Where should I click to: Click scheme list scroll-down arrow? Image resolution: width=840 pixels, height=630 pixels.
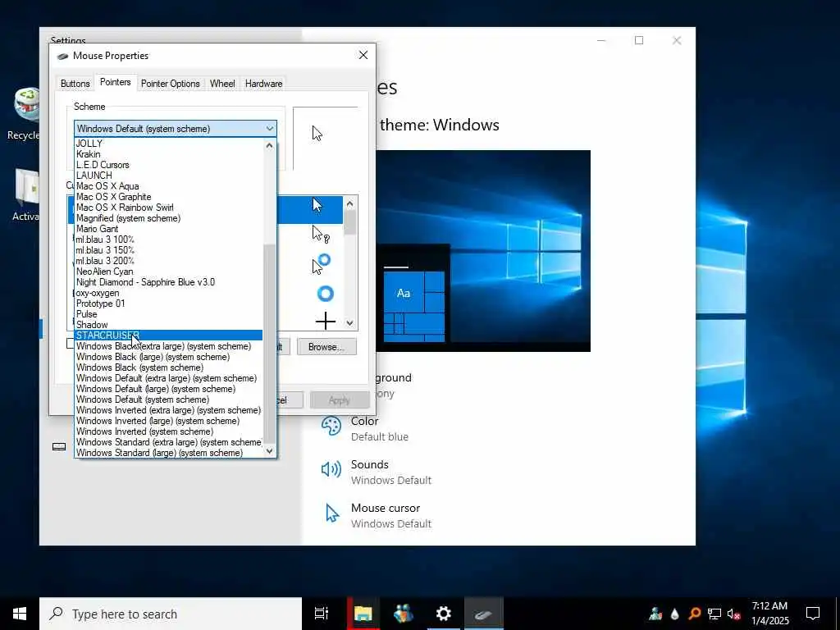pos(269,451)
